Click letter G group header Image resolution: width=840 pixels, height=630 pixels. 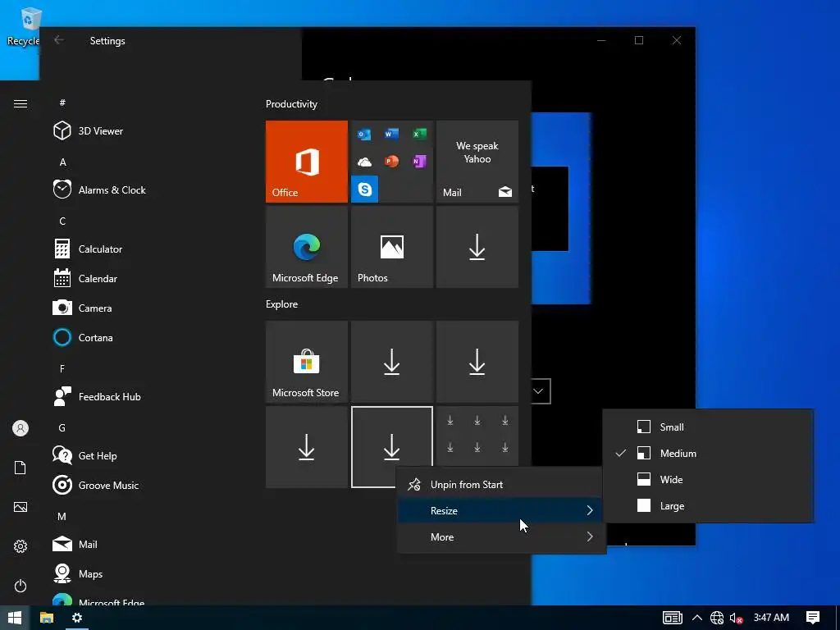click(62, 427)
